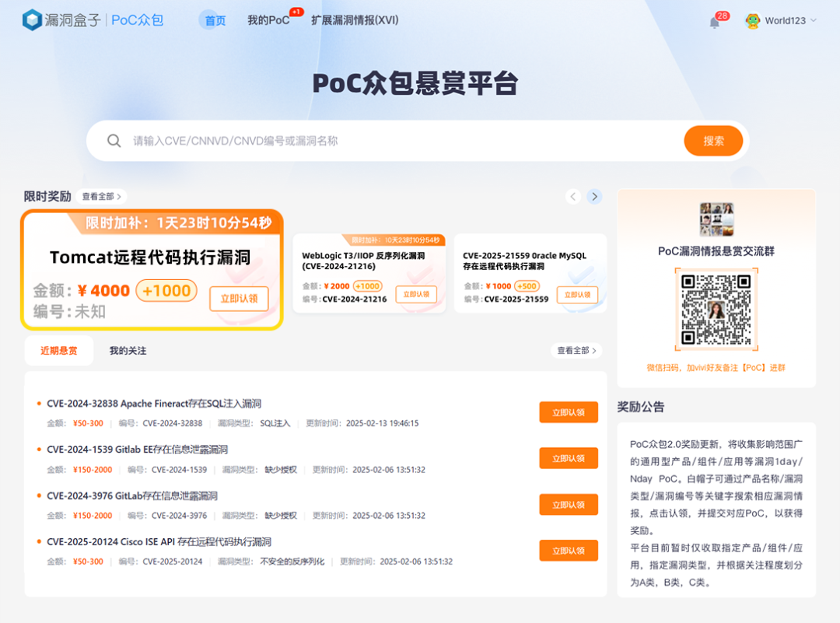Click the World123 user avatar
The image size is (840, 623).
pyautogui.click(x=753, y=21)
